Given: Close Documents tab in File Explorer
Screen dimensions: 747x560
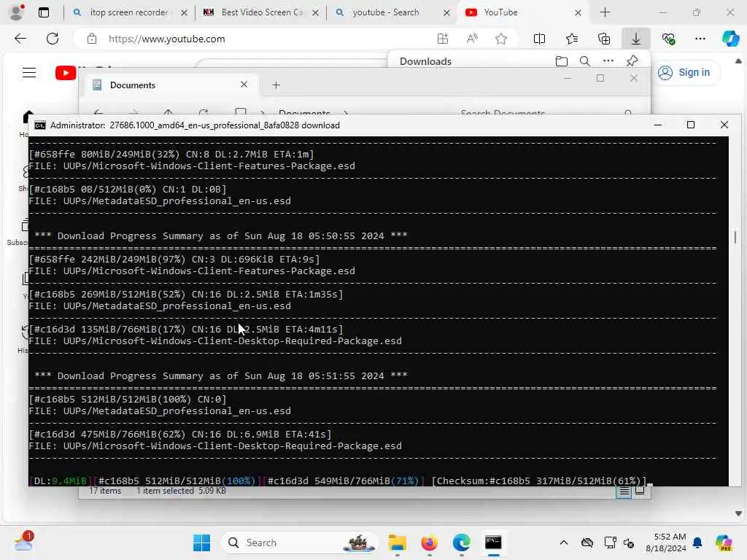Looking at the screenshot, I should (244, 85).
